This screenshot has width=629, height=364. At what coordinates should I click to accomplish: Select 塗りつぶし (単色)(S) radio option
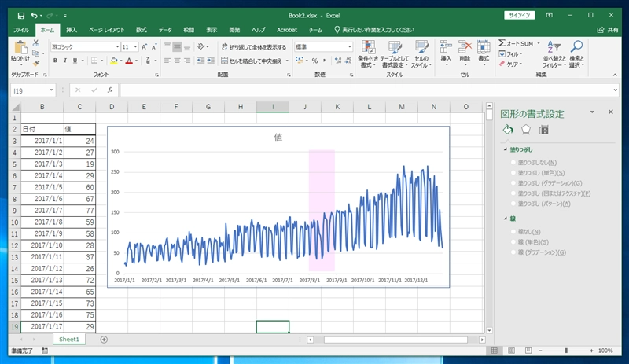tap(513, 173)
